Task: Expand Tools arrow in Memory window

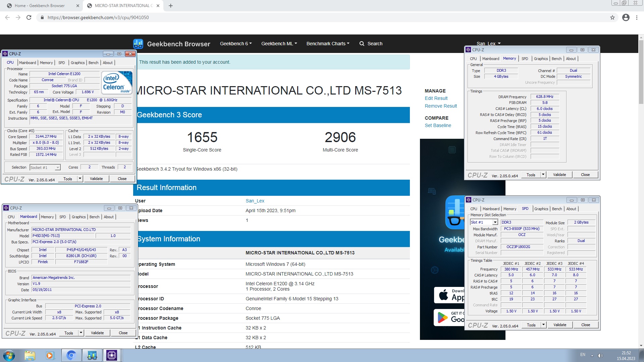Action: click(x=543, y=175)
